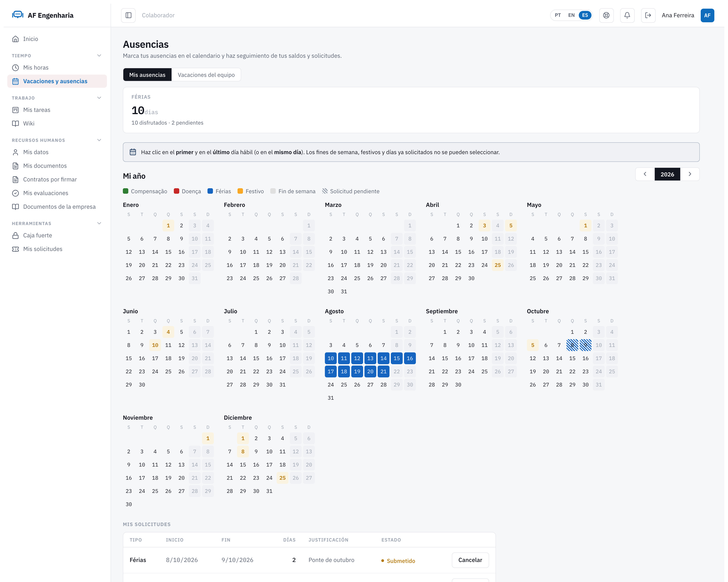Click the Wiki book icon
The image size is (728, 582).
tap(15, 123)
